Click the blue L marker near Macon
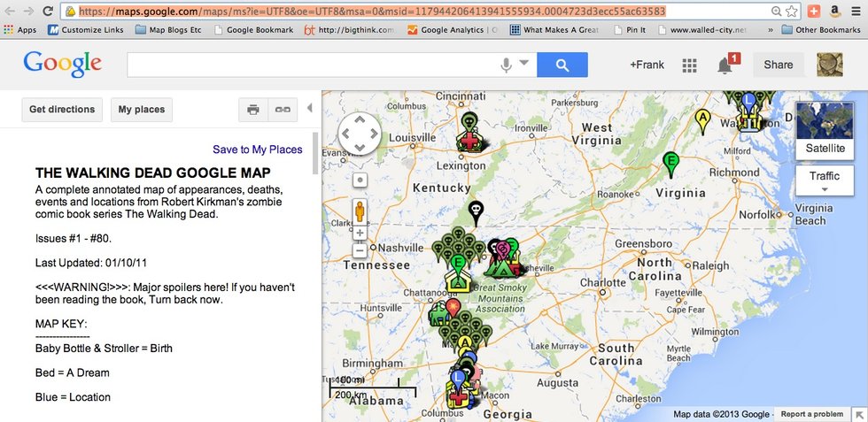868x422 pixels. [x=457, y=380]
